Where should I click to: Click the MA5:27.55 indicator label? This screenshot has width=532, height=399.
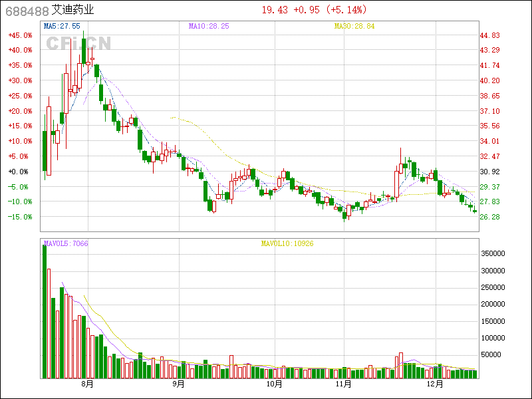coord(61,26)
